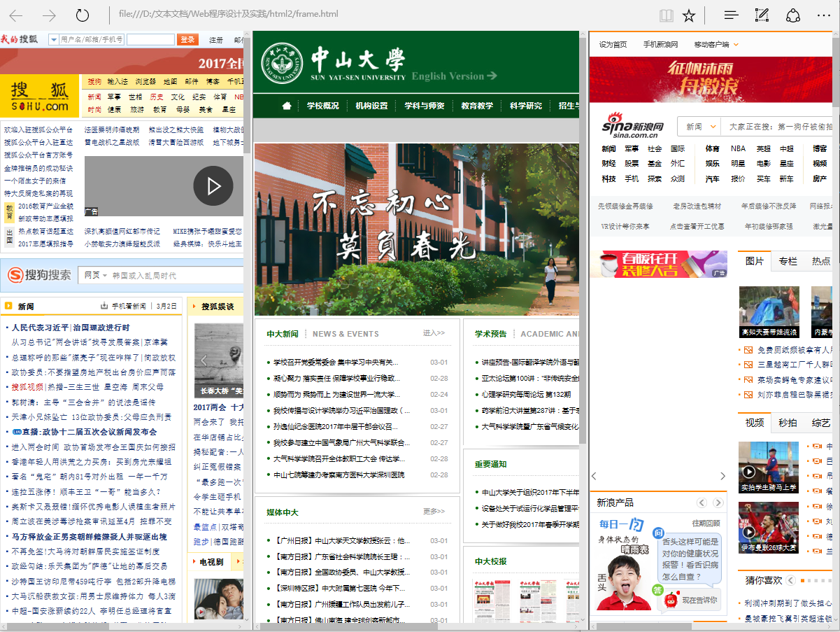Click 往期回顾 link
Image resolution: width=840 pixels, height=632 pixels.
[706, 523]
